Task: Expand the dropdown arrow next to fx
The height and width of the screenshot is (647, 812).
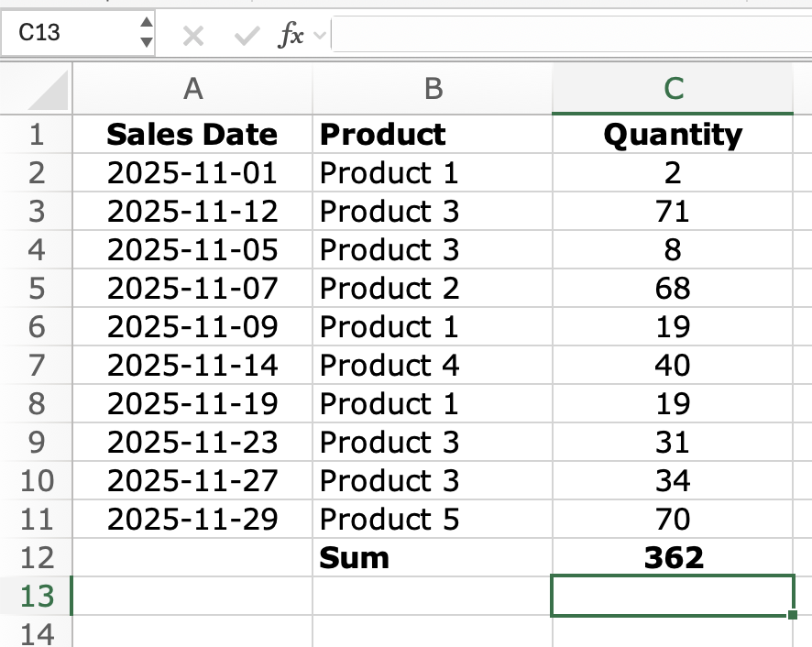Action: pyautogui.click(x=319, y=36)
